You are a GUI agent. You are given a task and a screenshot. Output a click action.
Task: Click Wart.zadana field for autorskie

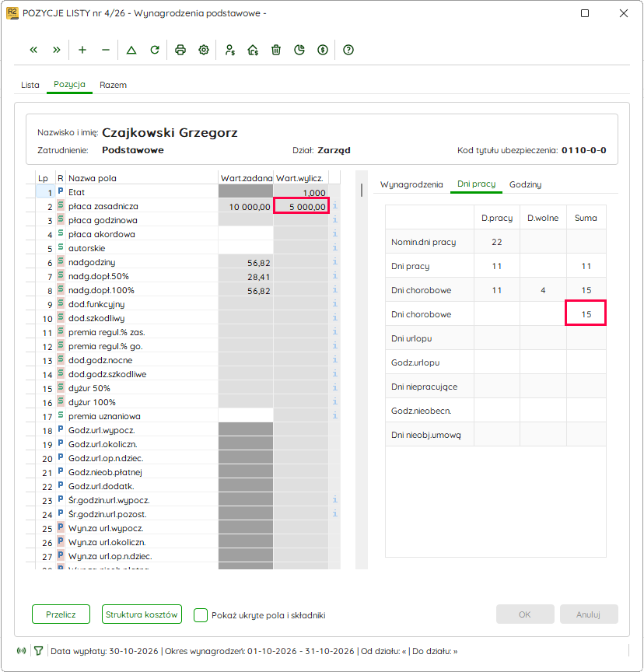(x=246, y=248)
